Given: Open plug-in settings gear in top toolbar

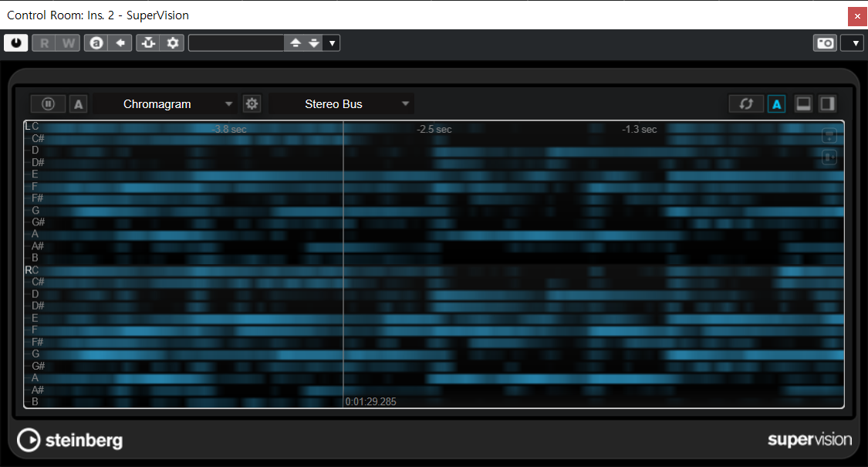Looking at the screenshot, I should click(172, 43).
